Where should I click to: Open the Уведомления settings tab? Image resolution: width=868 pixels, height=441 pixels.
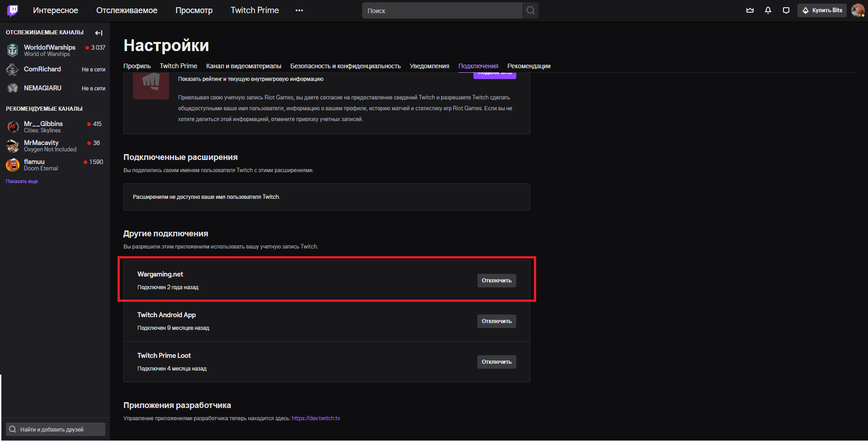429,66
